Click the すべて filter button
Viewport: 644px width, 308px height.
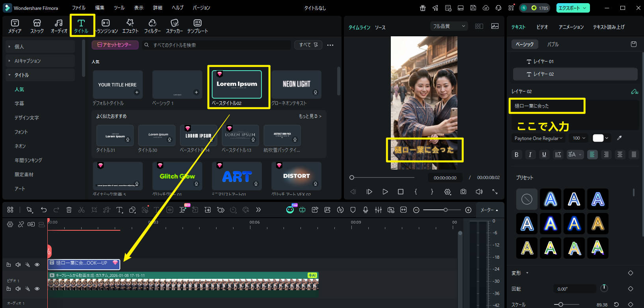308,45
